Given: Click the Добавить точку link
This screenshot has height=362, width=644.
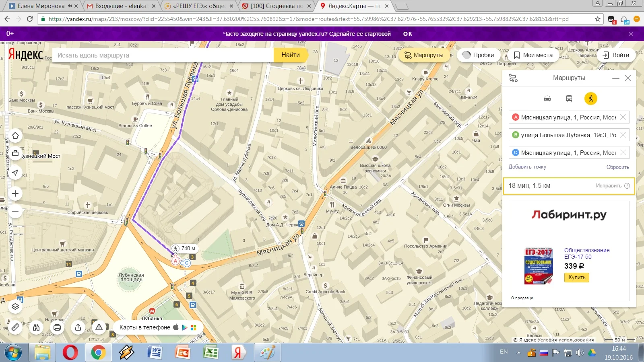Looking at the screenshot, I should pos(527,167).
